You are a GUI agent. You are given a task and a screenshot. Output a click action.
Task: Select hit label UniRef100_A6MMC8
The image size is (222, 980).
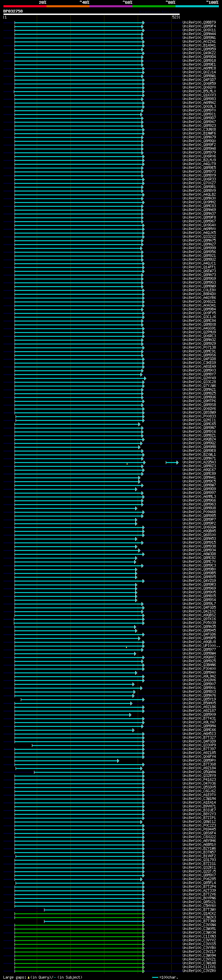pyautogui.click(x=199, y=68)
